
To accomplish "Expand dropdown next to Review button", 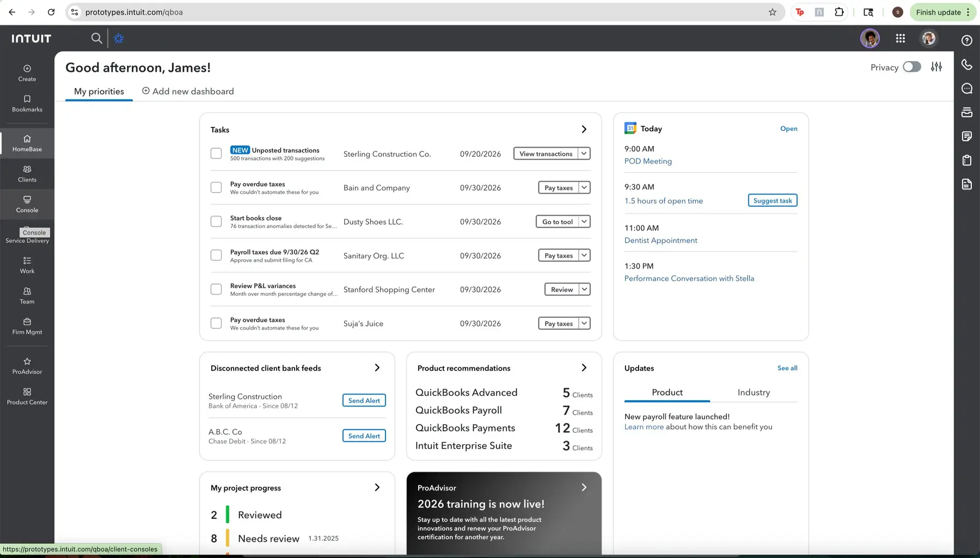I will [584, 289].
